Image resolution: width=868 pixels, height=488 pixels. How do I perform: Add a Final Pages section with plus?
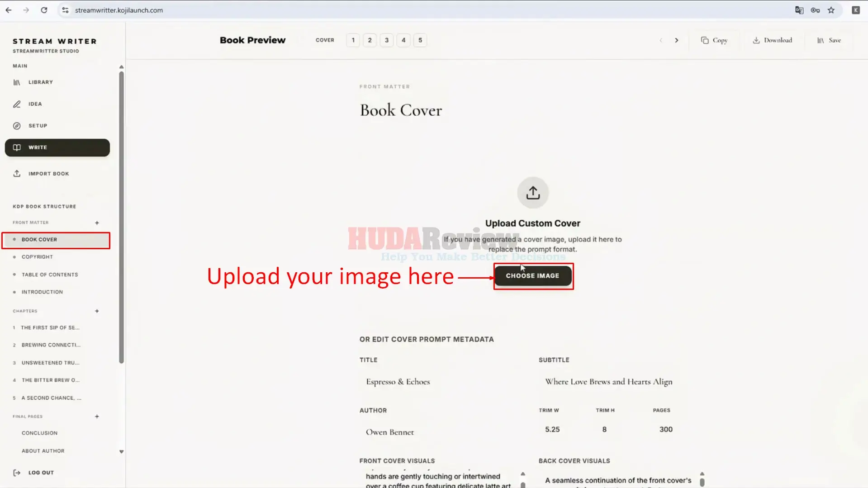pyautogui.click(x=97, y=417)
